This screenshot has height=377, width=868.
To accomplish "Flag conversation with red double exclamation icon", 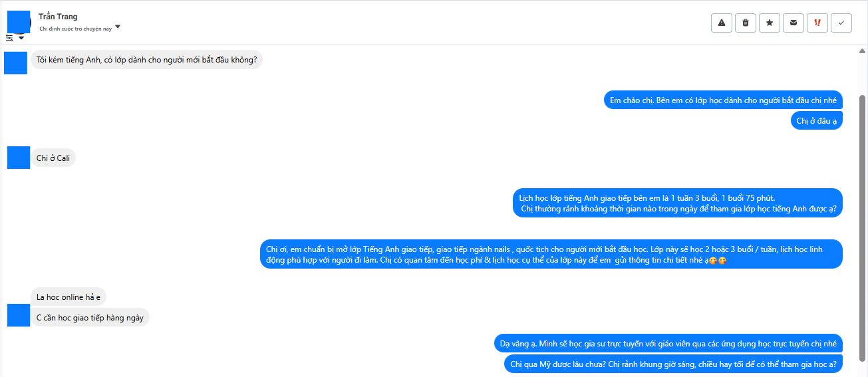I will click(817, 23).
